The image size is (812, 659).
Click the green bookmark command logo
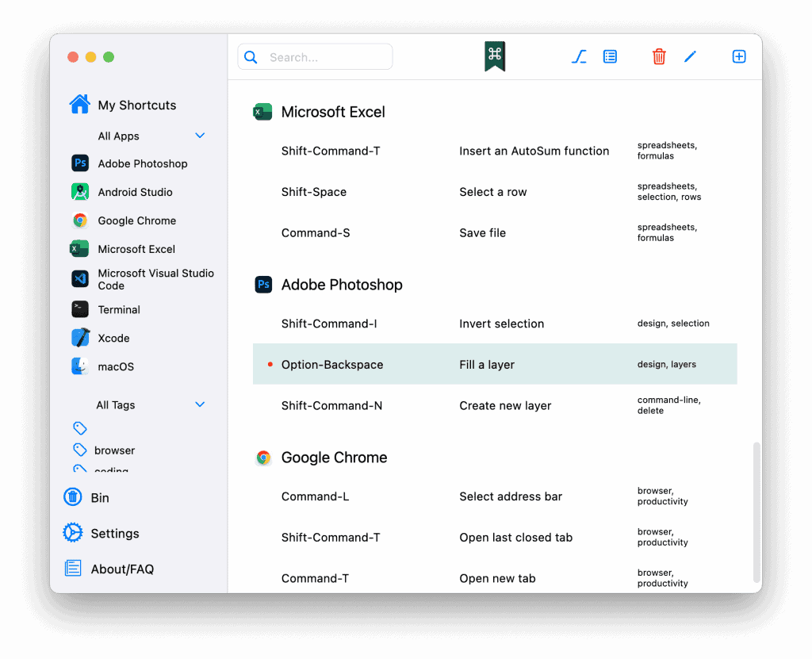495,56
